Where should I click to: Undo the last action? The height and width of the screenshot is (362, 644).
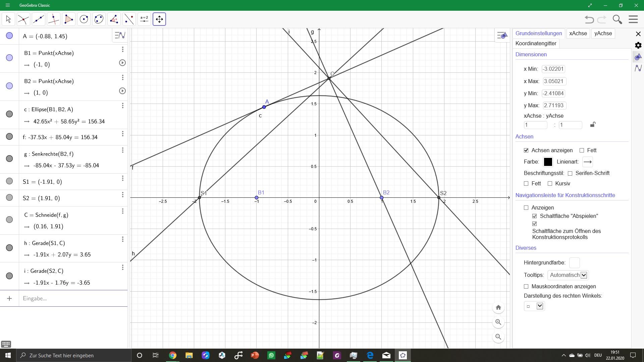click(x=589, y=19)
